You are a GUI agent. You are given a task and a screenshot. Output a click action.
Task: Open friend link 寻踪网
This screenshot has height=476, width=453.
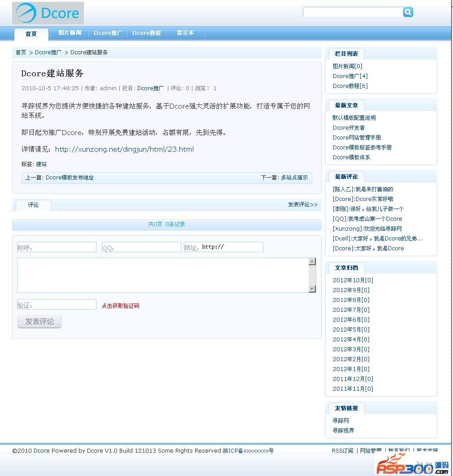point(341,420)
